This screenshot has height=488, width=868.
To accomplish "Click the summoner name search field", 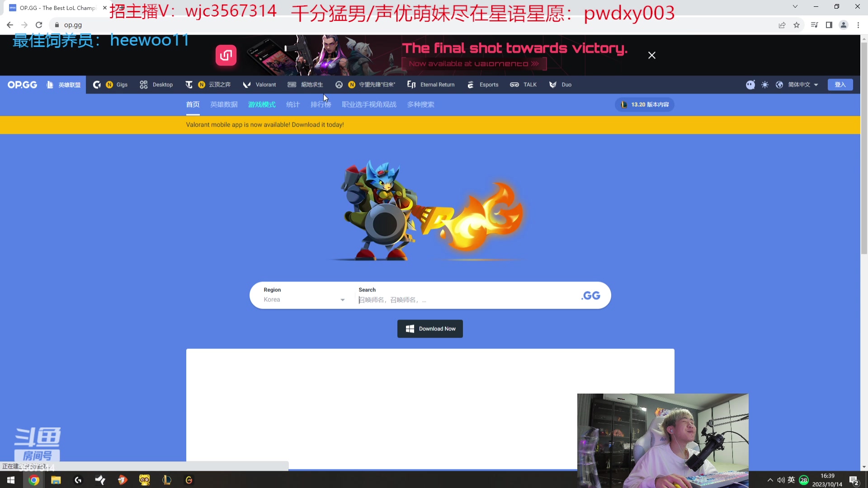I will (x=466, y=300).
